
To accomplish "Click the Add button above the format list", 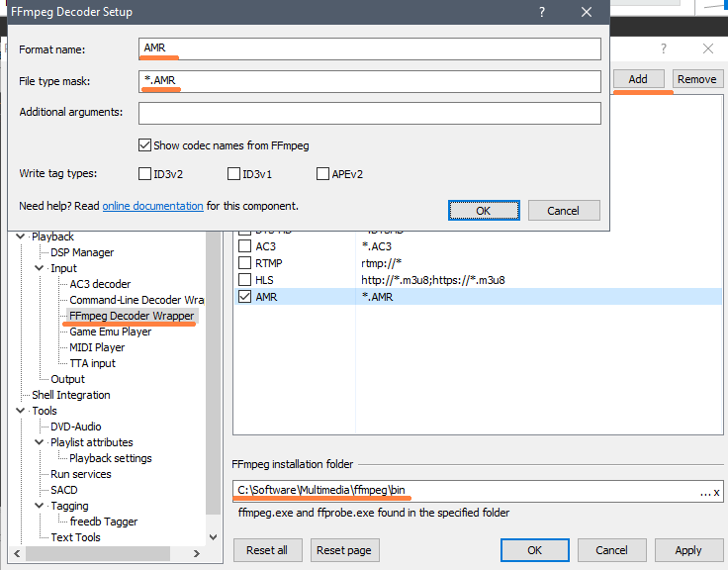I will pos(638,79).
